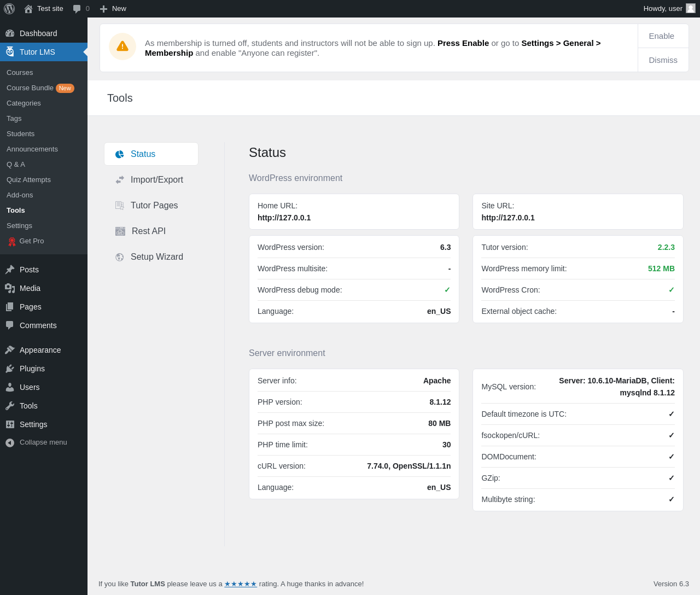The height and width of the screenshot is (595, 700).
Task: Dismiss the membership warning notice
Action: 663,60
